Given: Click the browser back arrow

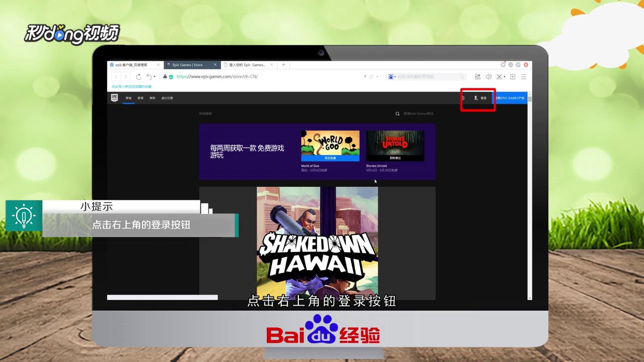Looking at the screenshot, I should (x=116, y=77).
